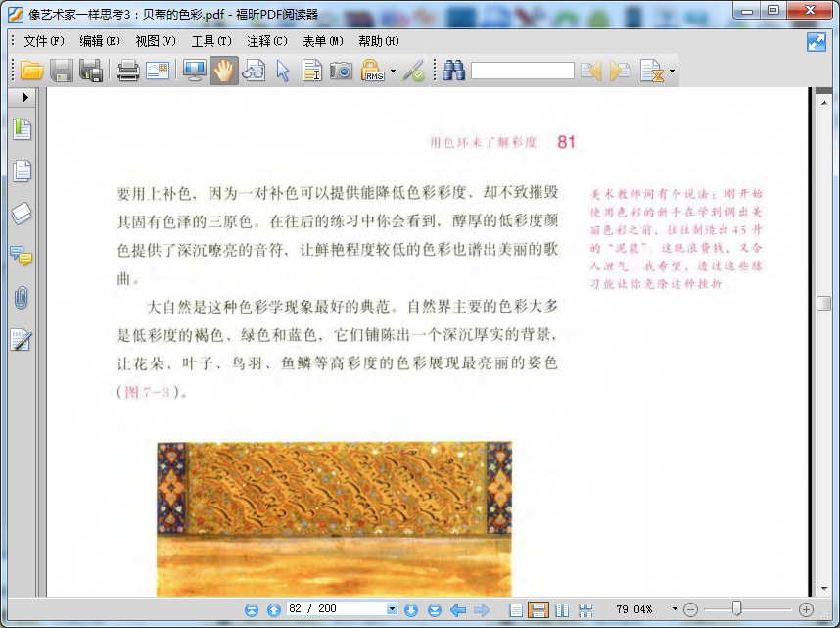
Task: Open the 帮助(H) menu
Action: click(x=379, y=41)
